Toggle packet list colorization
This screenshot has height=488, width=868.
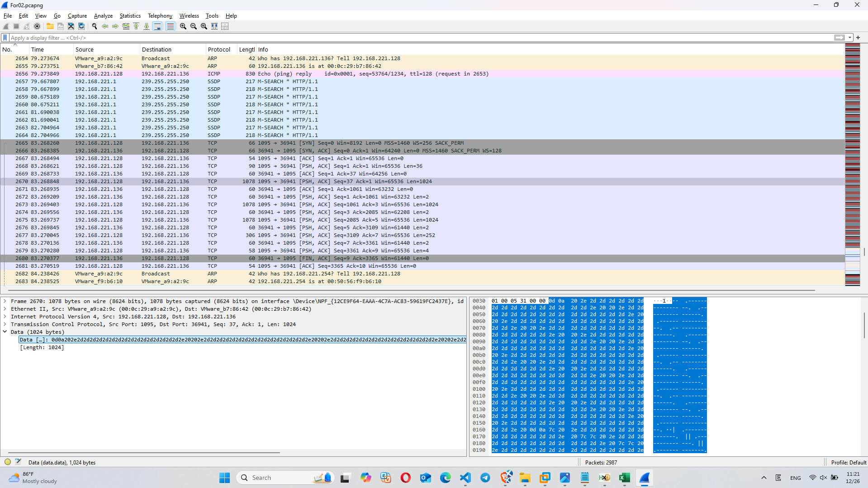point(171,26)
